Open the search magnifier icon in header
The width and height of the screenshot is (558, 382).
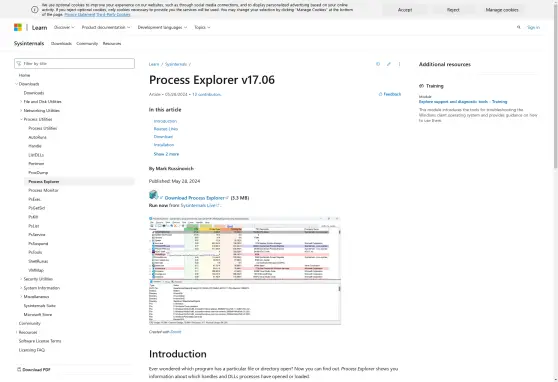[x=518, y=27]
